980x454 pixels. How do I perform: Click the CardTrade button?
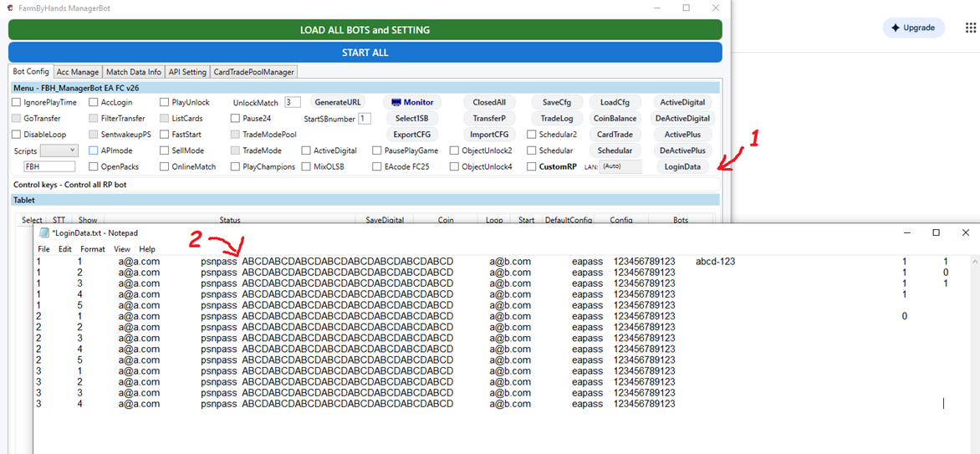point(615,134)
